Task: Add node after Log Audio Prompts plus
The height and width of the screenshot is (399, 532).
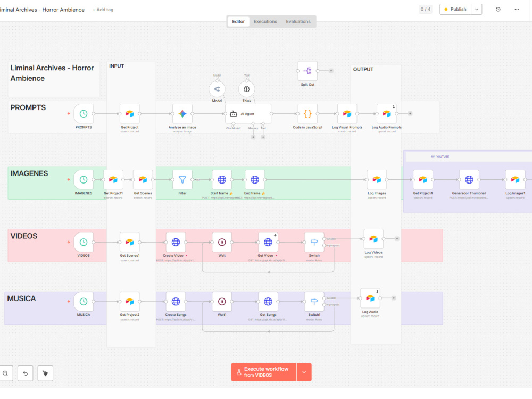Action: pyautogui.click(x=410, y=114)
